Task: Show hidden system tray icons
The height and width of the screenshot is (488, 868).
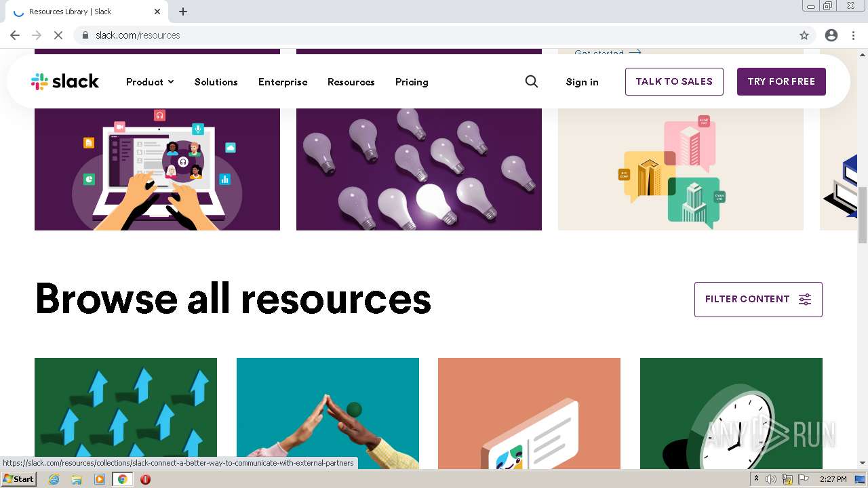Action: click(x=756, y=479)
